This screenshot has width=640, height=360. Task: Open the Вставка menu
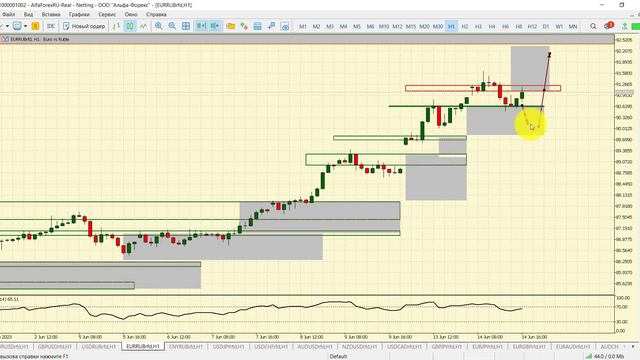(x=51, y=14)
